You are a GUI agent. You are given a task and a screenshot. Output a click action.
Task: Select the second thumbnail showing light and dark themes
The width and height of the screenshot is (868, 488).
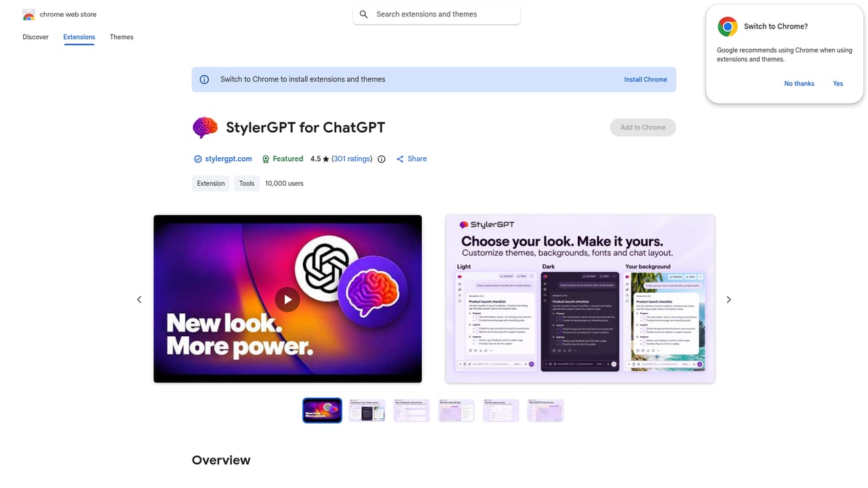pos(367,411)
